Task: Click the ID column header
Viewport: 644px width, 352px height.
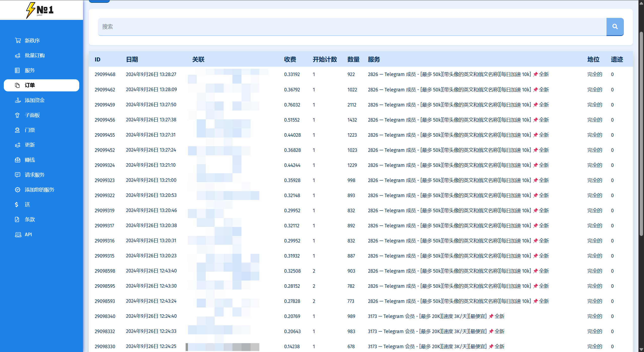Action: 97,59
